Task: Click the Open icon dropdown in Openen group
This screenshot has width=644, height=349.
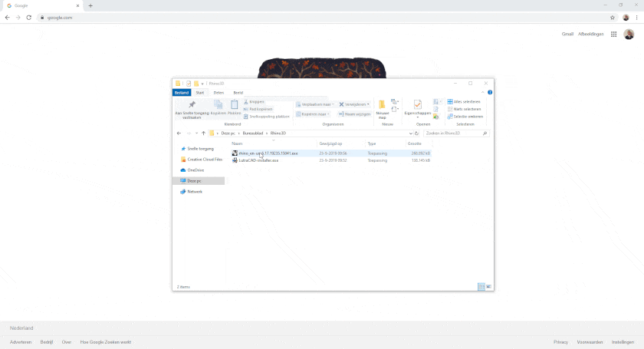Action: coord(437,101)
